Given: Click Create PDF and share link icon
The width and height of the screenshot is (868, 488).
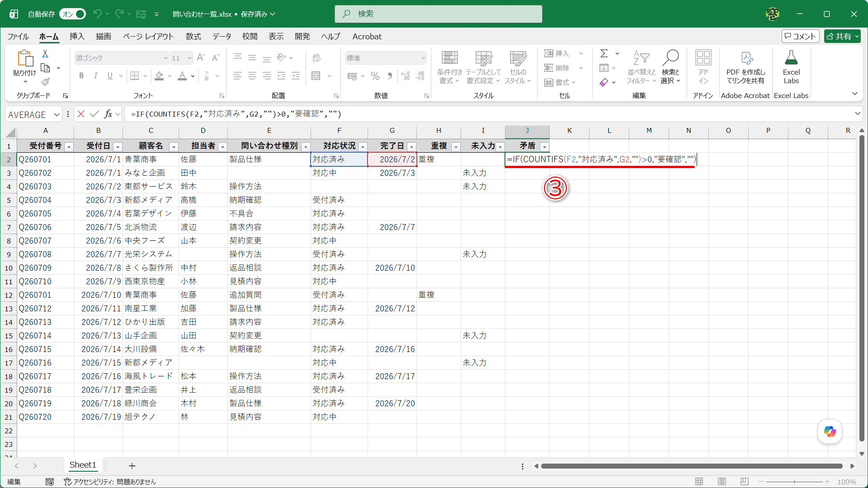Looking at the screenshot, I should (x=746, y=67).
